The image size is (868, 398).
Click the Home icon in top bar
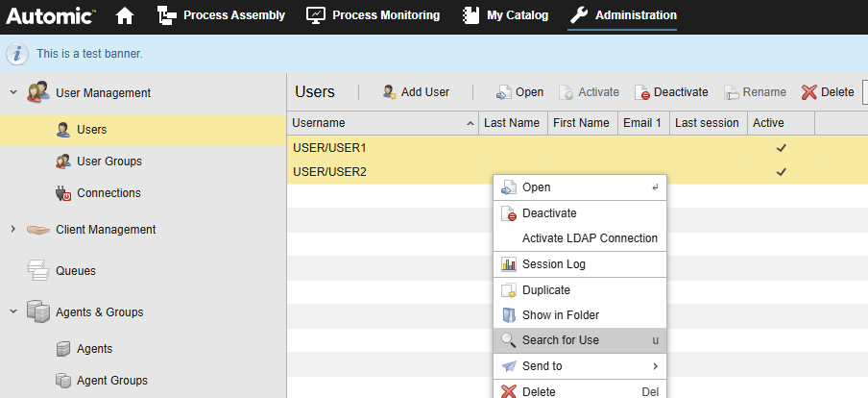point(125,15)
